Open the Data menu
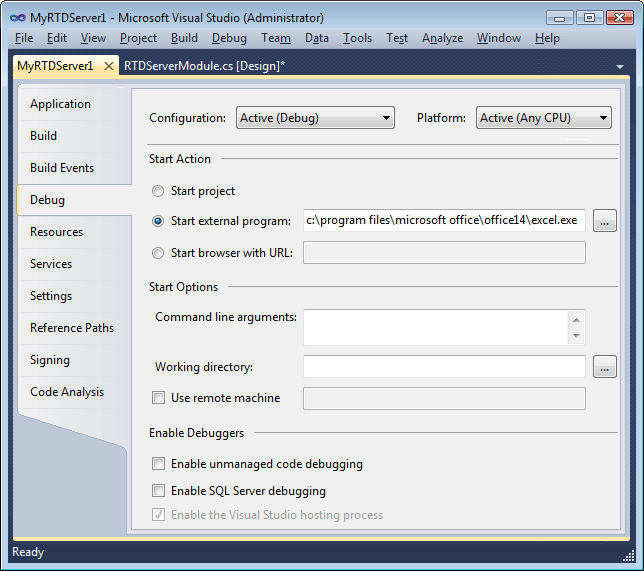 [317, 38]
